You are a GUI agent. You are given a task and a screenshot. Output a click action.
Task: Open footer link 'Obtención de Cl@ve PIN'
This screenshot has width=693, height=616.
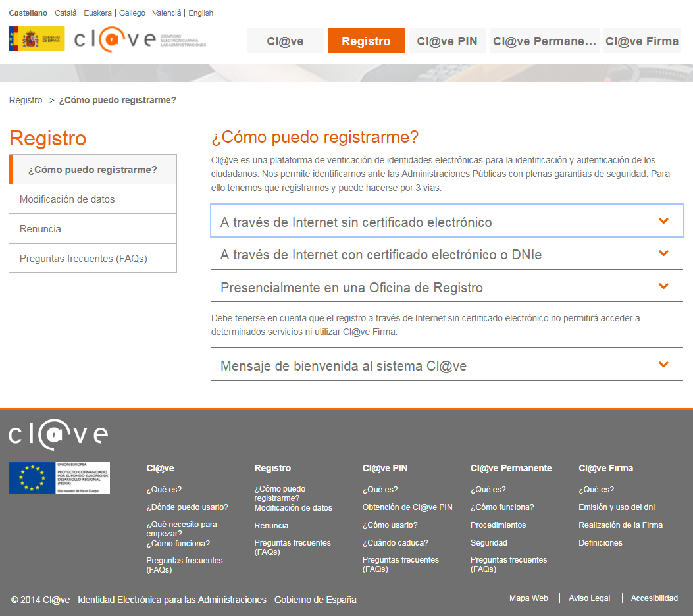[407, 507]
